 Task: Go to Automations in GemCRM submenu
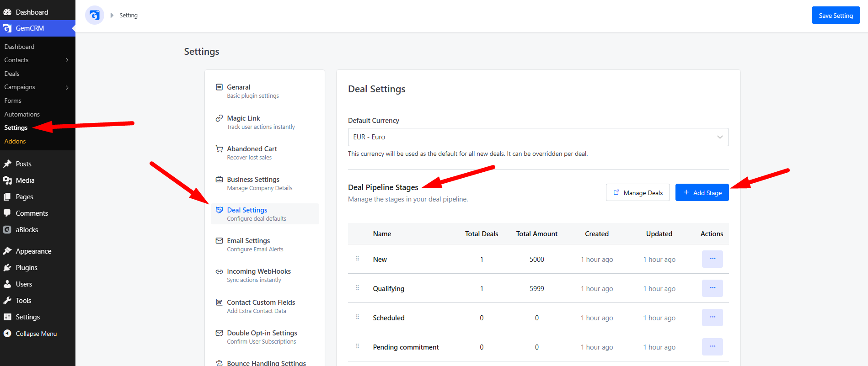click(22, 114)
